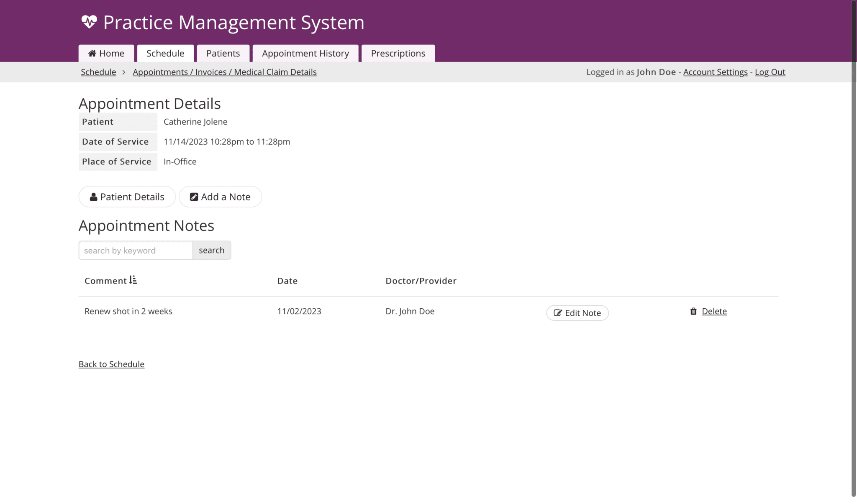Click the trash can icon beside Delete
The height and width of the screenshot is (504, 857).
pyautogui.click(x=693, y=311)
